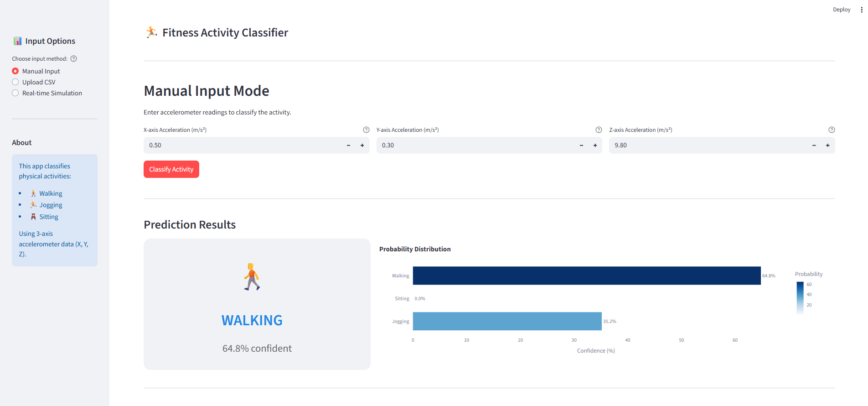
Task: Decrease the Y-axis acceleration with minus
Action: [581, 146]
